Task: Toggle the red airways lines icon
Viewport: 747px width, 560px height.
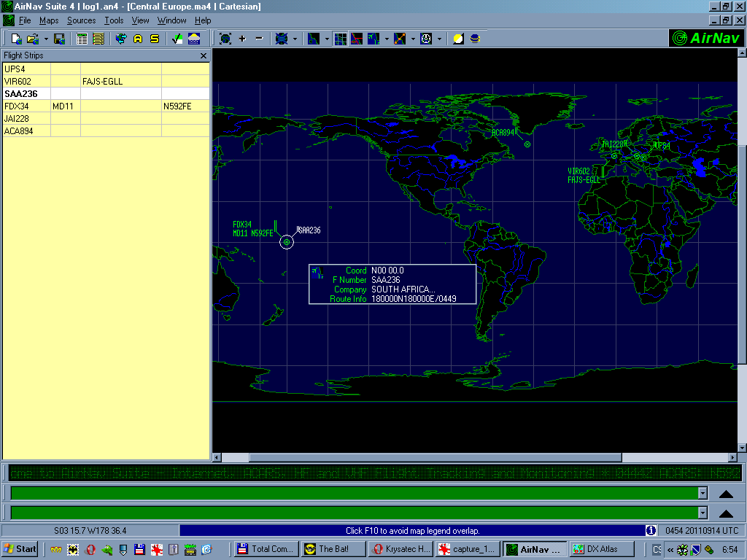Action: pyautogui.click(x=357, y=39)
